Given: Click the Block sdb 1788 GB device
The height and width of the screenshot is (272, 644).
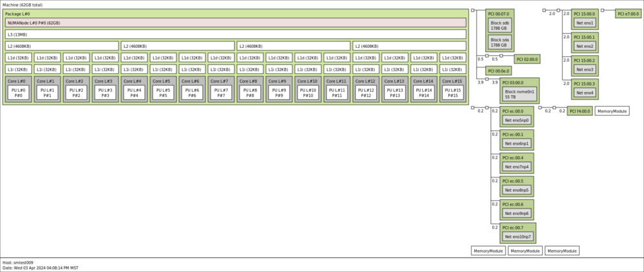Looking at the screenshot, I should (500, 25).
